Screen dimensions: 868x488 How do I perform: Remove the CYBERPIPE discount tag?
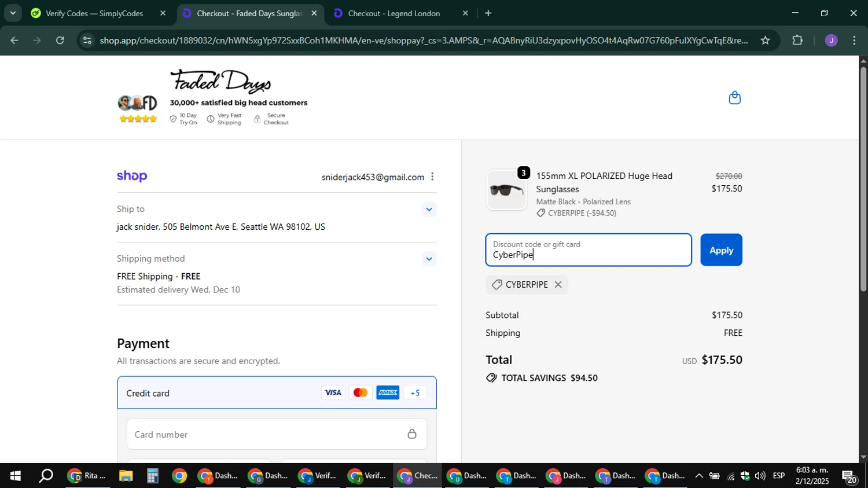558,285
